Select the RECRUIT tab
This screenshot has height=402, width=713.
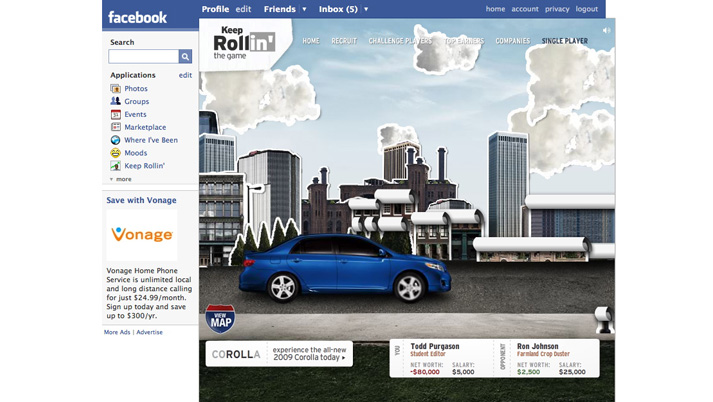[344, 41]
